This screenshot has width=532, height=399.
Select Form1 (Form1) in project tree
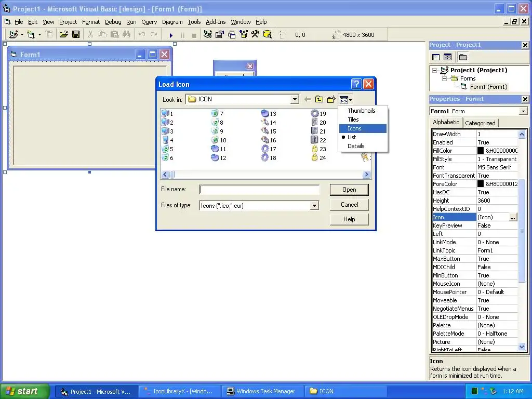click(x=488, y=87)
